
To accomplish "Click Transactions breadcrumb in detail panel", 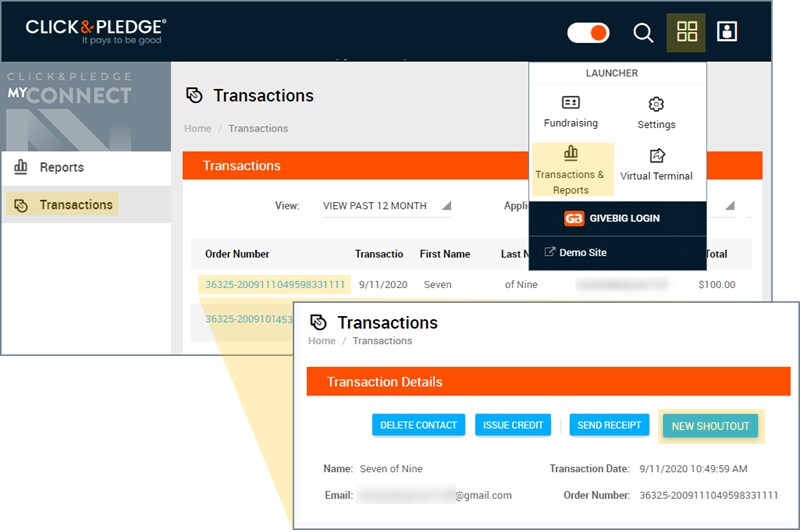I will point(382,341).
